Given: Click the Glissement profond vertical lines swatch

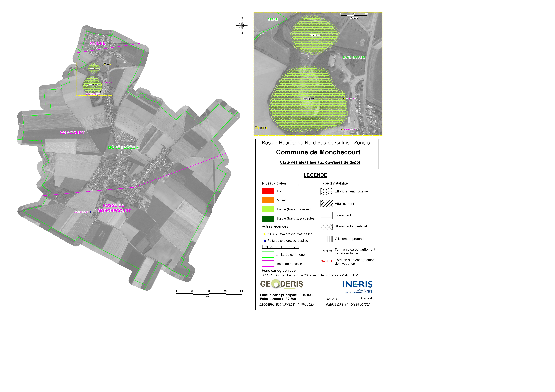Looking at the screenshot, I should [x=327, y=239].
